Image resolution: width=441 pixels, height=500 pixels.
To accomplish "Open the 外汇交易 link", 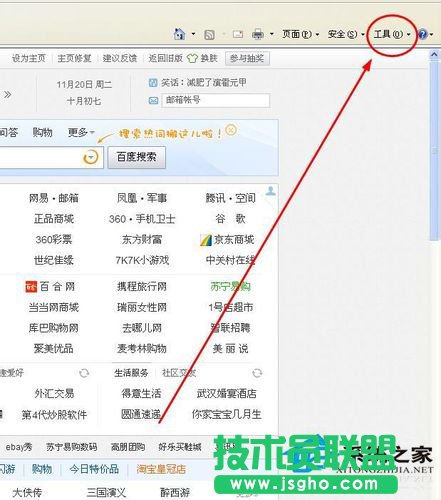I will [x=54, y=393].
